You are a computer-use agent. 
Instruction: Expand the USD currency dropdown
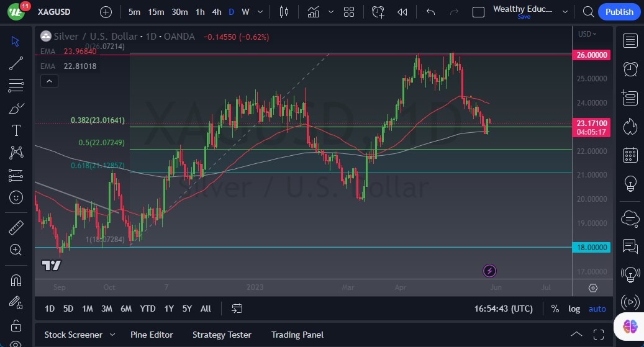pyautogui.click(x=587, y=34)
